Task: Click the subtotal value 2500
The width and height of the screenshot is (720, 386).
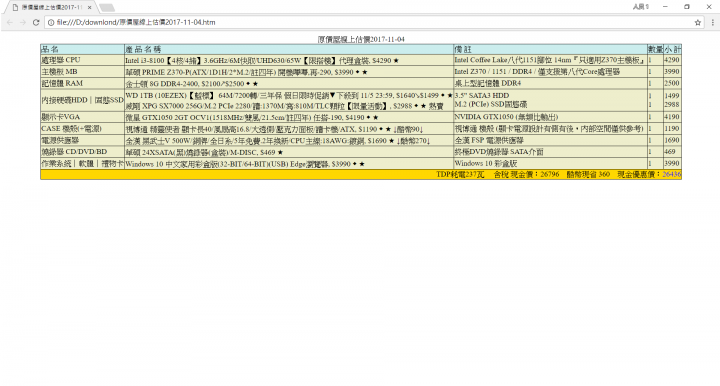Action: click(x=671, y=83)
